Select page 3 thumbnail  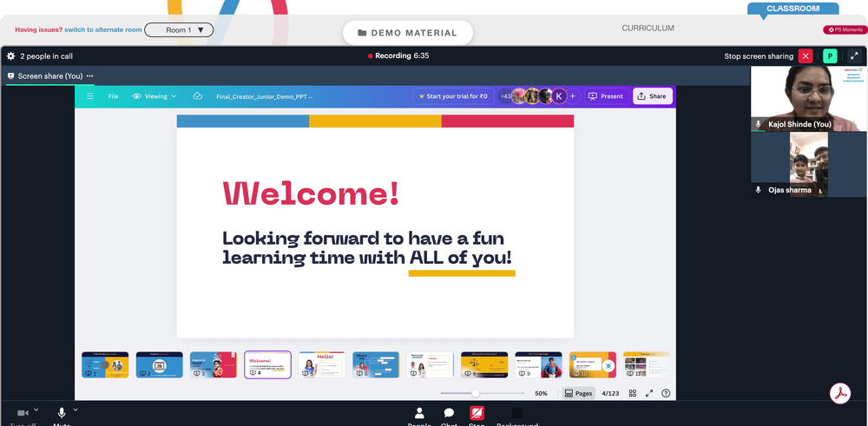tap(214, 364)
